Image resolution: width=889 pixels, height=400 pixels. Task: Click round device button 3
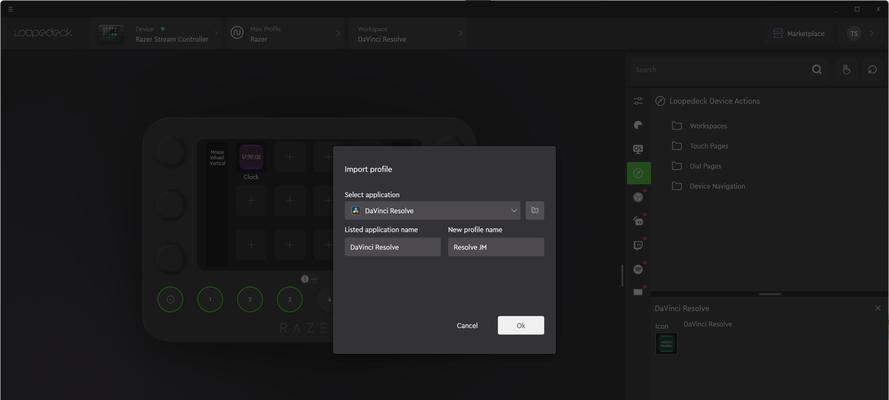point(290,299)
